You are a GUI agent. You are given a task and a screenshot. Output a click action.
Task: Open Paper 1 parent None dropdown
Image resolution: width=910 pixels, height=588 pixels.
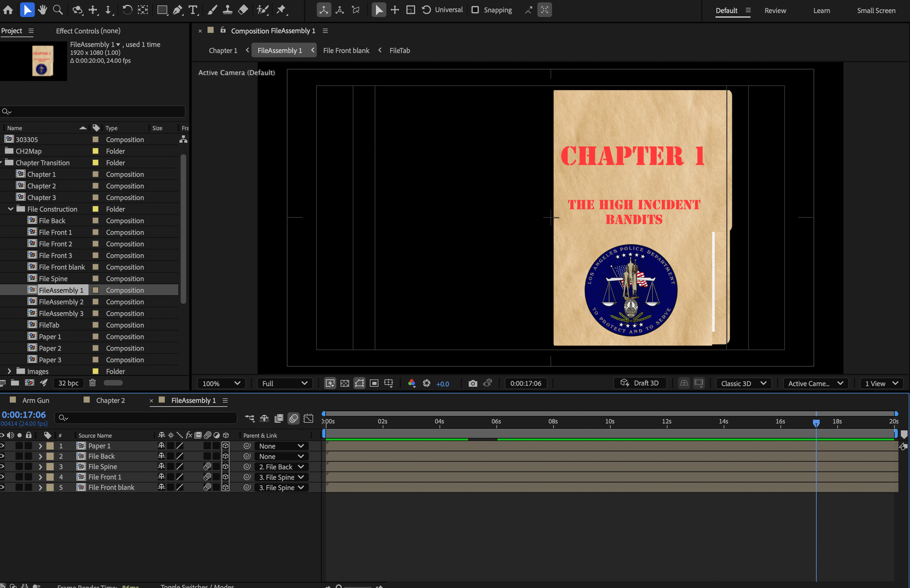[281, 446]
